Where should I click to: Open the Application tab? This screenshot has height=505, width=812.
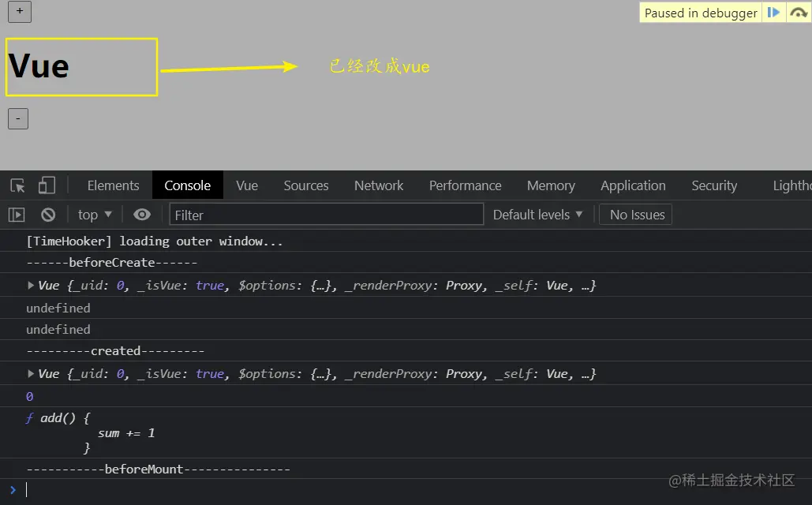click(633, 185)
